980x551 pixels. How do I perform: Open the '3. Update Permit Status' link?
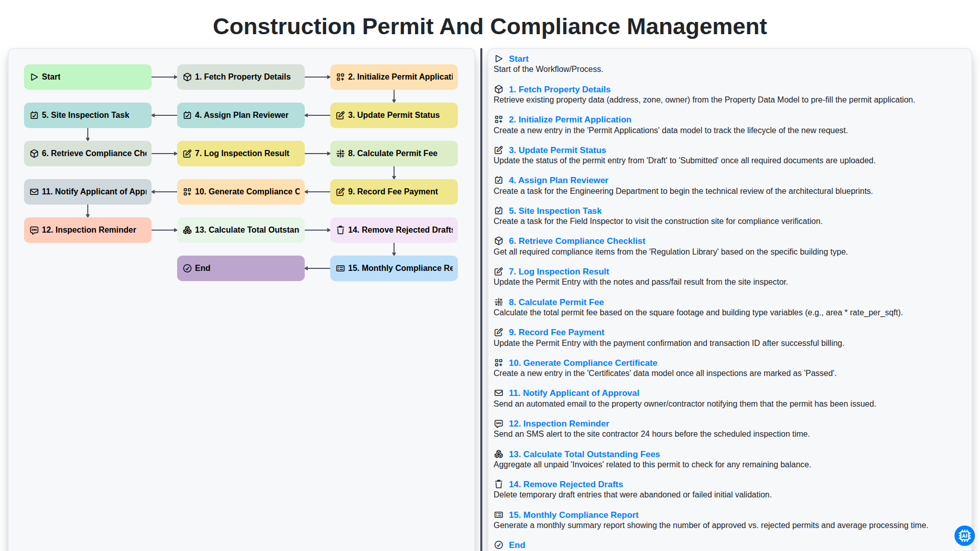pyautogui.click(x=557, y=150)
